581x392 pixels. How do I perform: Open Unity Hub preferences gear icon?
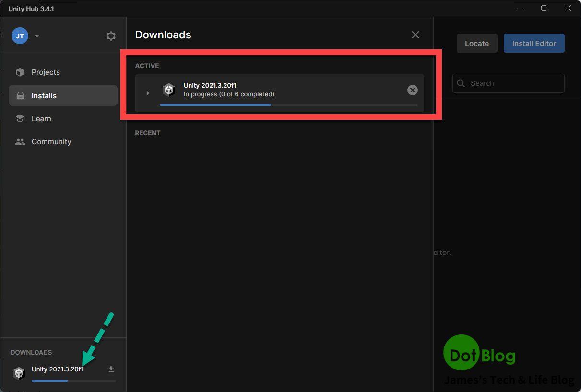(111, 36)
